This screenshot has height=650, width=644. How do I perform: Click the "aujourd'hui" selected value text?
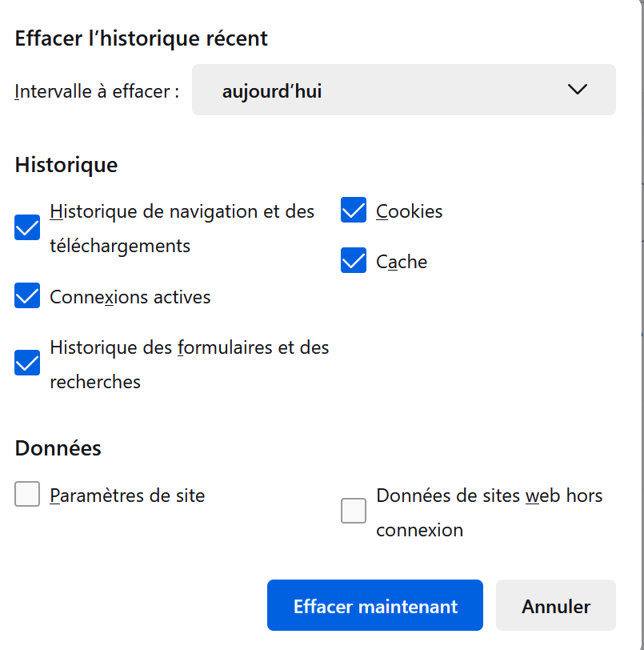point(272,91)
